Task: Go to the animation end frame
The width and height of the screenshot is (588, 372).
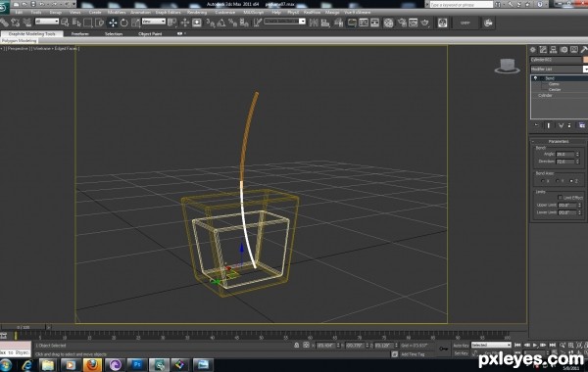Action: tap(553, 345)
